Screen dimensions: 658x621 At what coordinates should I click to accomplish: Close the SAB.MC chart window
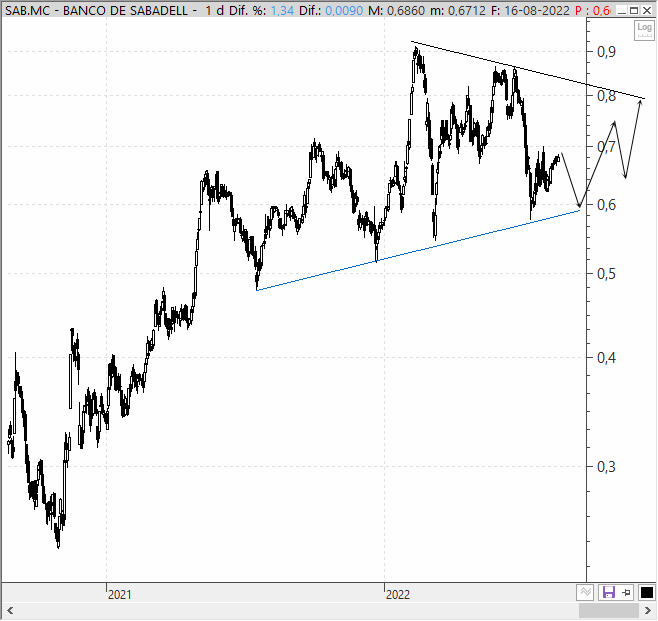click(x=648, y=10)
